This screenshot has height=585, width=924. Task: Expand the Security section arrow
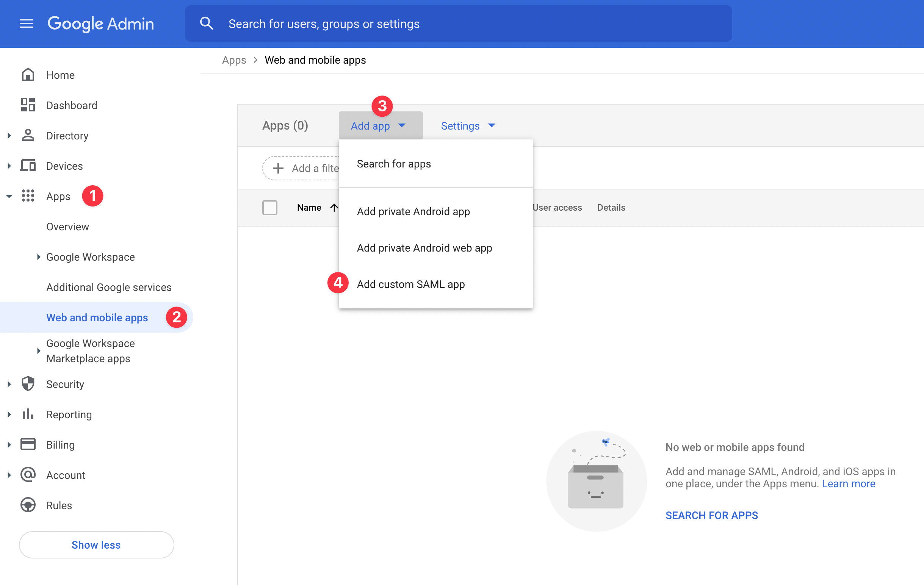click(9, 384)
